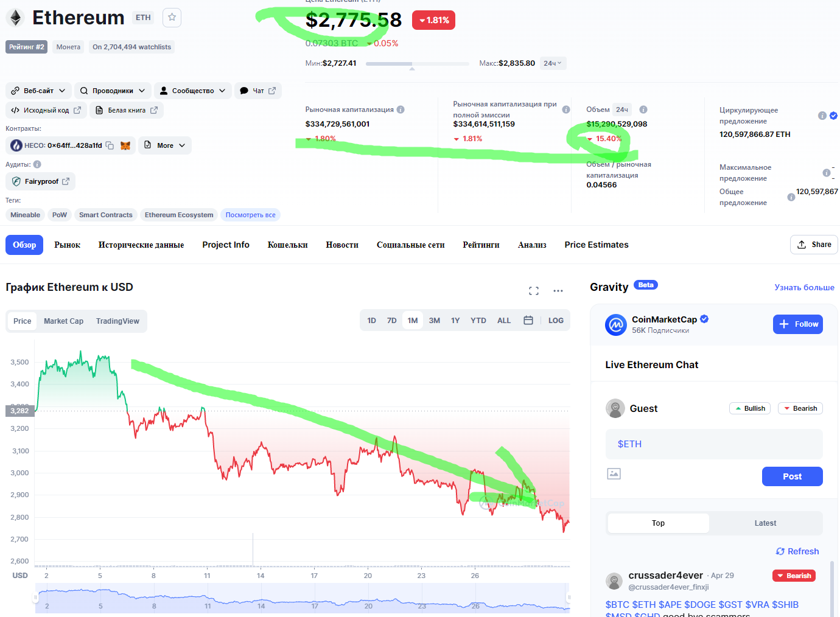Share the Ethereum page

tap(814, 245)
